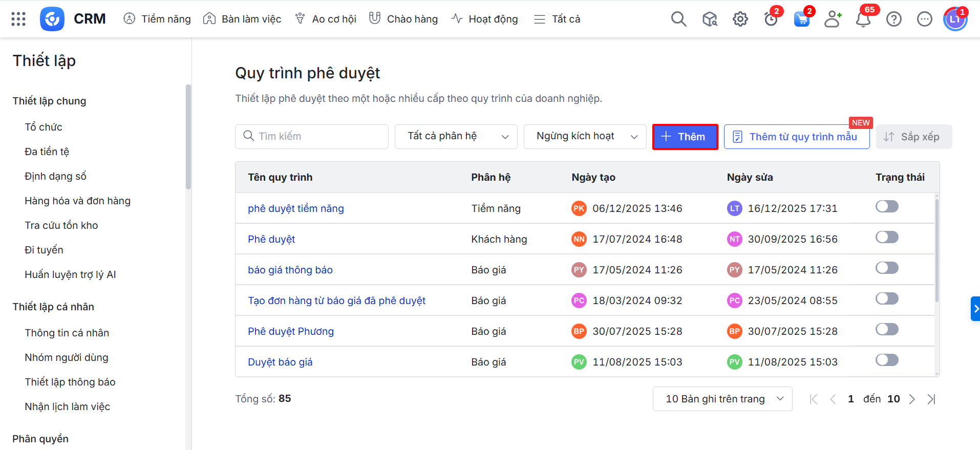Click the search magnifier icon in header
This screenshot has width=980, height=450.
pos(678,19)
